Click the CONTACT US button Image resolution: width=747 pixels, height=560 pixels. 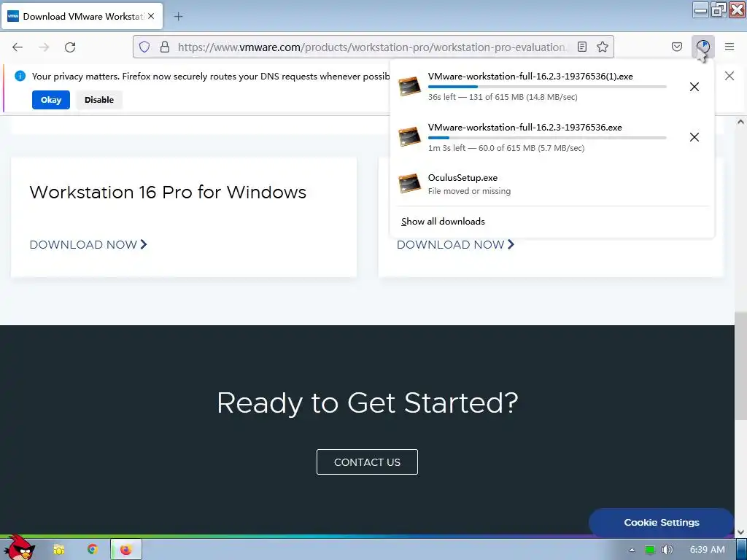tap(367, 462)
